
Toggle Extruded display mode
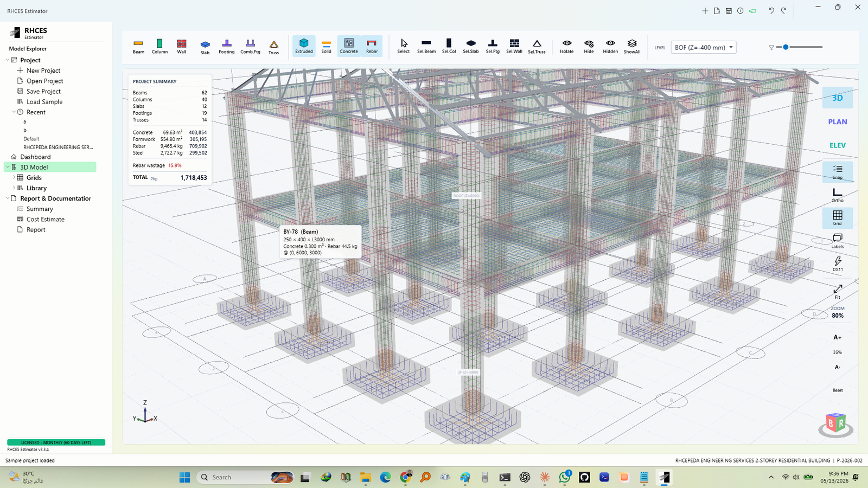(304, 47)
